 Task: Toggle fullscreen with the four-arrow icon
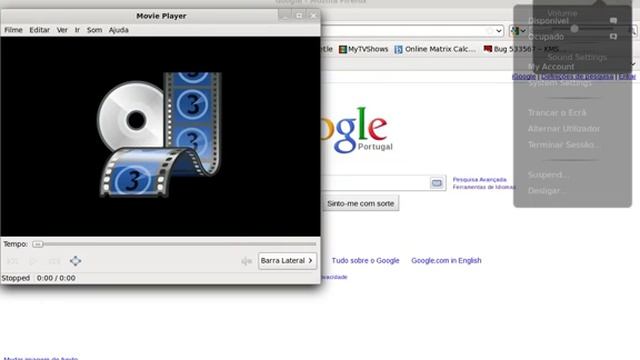(76, 261)
